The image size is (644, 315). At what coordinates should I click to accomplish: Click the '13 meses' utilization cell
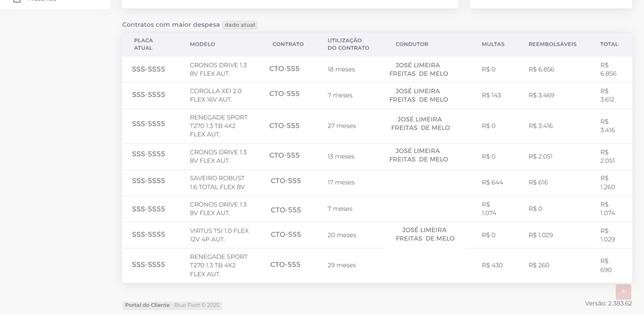click(x=341, y=156)
